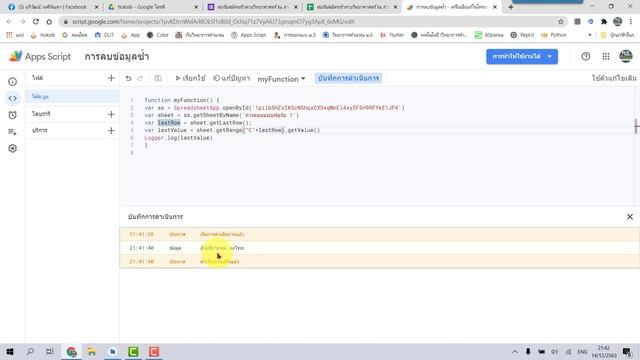Viewport: 640px width, 360px height.
Task: Click the Save project icon
Action: pos(158,78)
